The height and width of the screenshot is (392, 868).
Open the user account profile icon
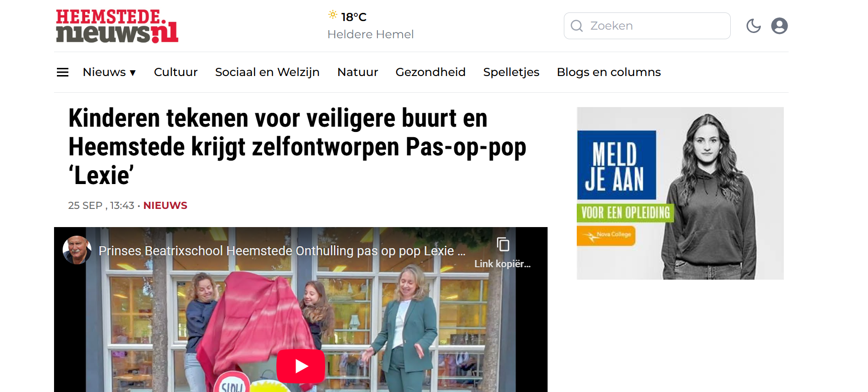click(780, 26)
